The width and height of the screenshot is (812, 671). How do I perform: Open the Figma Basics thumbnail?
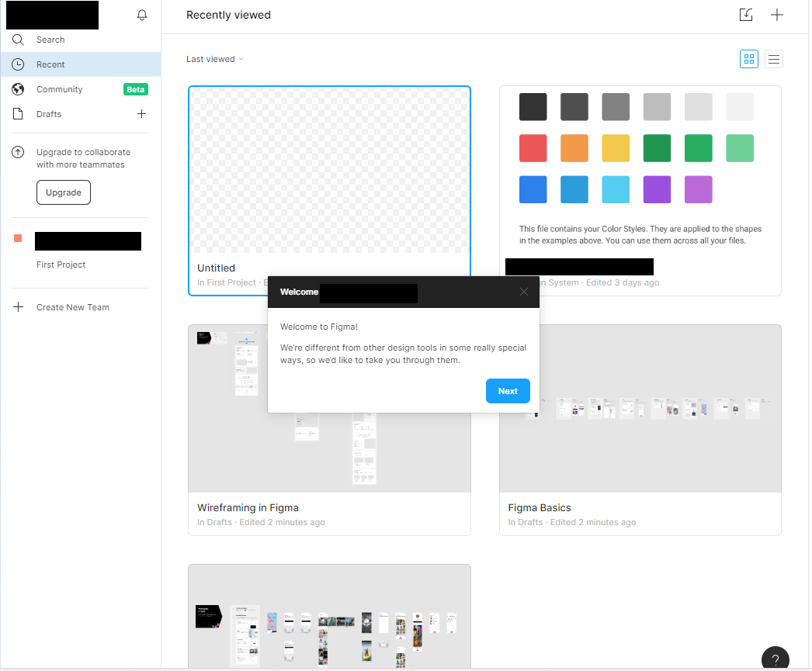pyautogui.click(x=640, y=409)
